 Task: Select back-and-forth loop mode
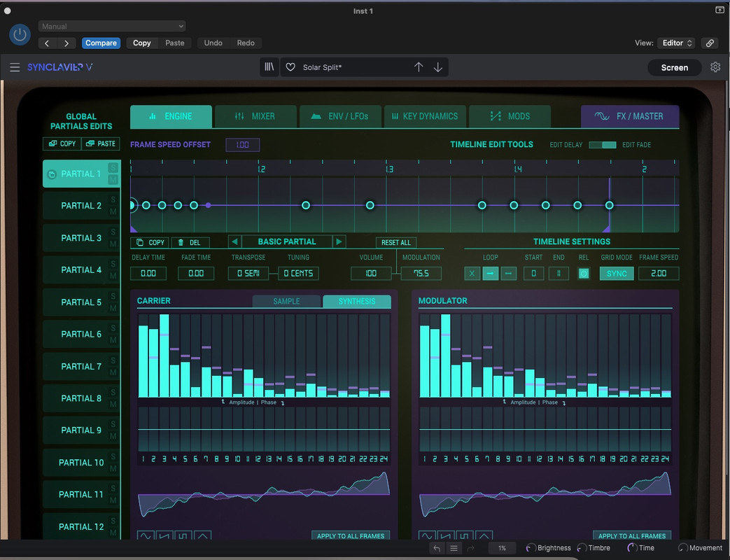pyautogui.click(x=508, y=273)
